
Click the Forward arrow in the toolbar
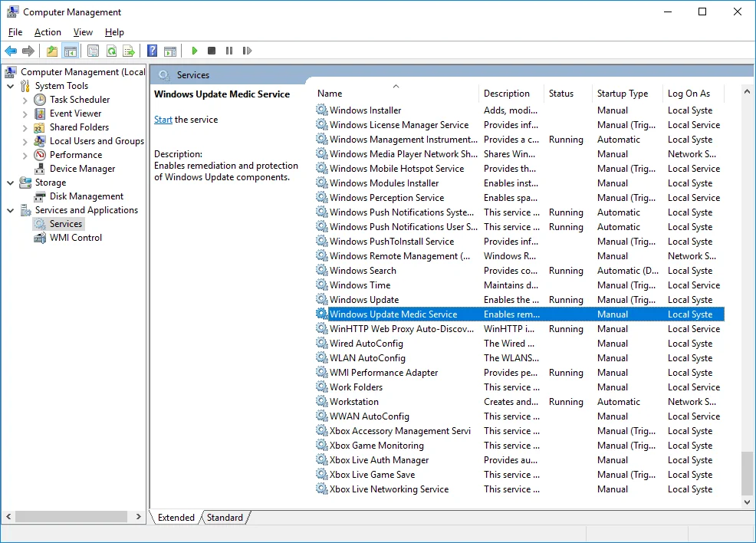pos(28,51)
